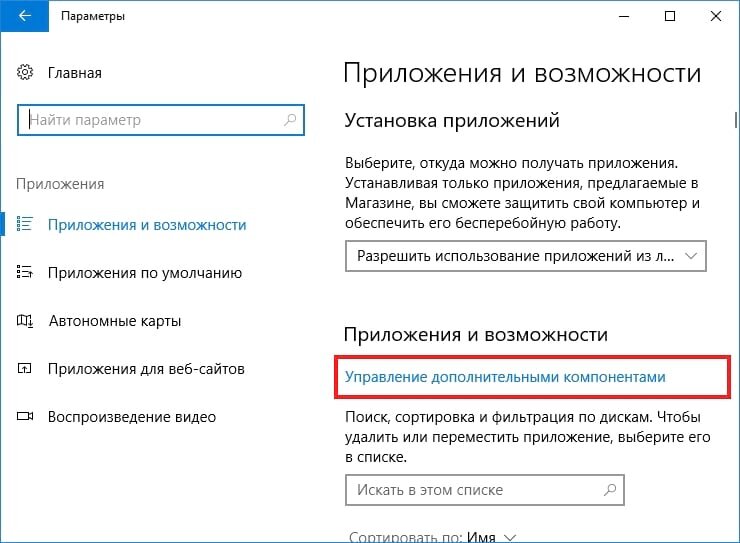Screen dimensions: 740x543
Task: Hit the magnifier in Искать в этом списке
Action: pyautogui.click(x=610, y=490)
